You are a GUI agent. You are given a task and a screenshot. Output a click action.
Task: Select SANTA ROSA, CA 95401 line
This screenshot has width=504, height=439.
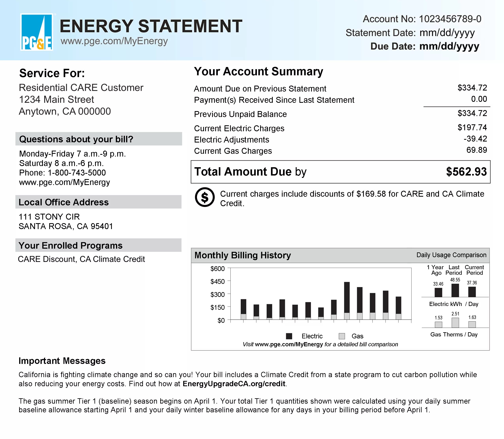[66, 226]
